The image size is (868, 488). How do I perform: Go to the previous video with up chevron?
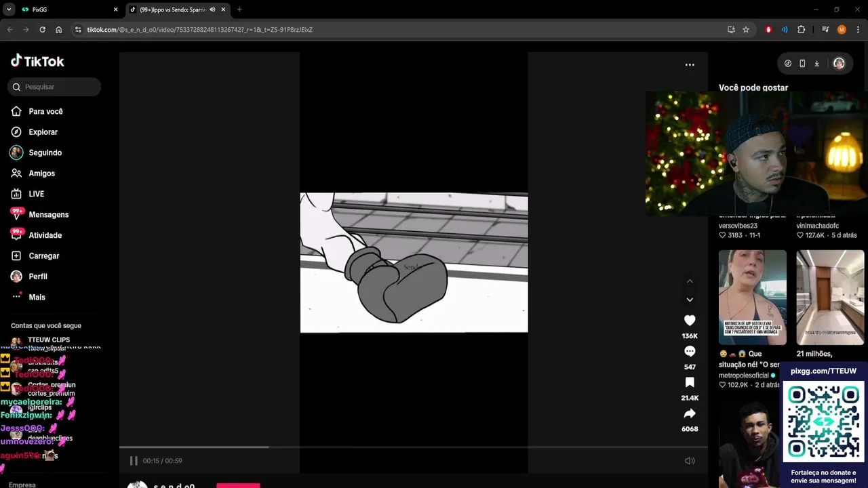pyautogui.click(x=690, y=281)
